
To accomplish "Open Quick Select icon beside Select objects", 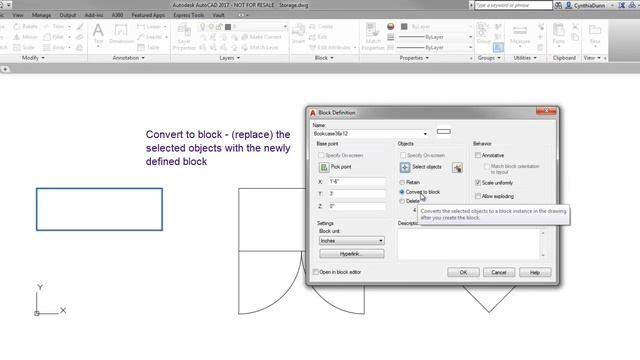I will click(x=457, y=167).
